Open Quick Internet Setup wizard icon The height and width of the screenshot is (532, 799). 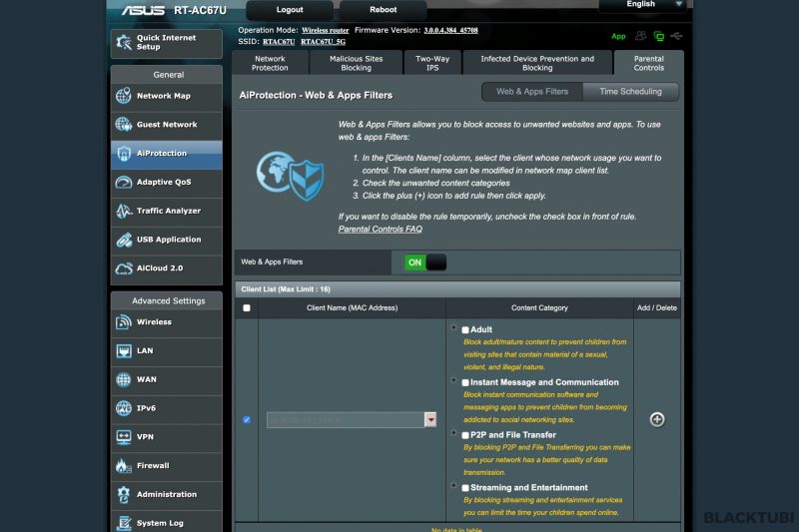pos(124,42)
